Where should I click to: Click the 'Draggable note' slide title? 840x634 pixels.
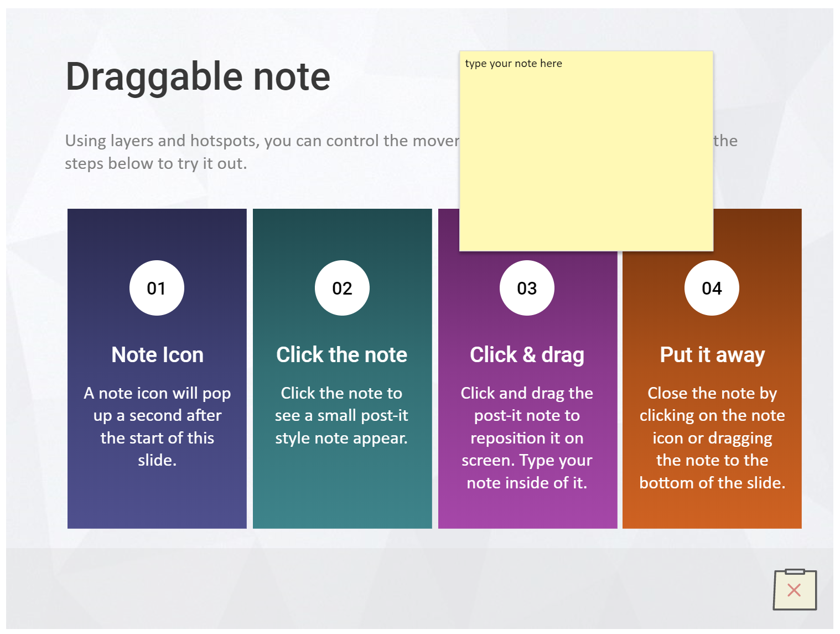[x=198, y=76]
